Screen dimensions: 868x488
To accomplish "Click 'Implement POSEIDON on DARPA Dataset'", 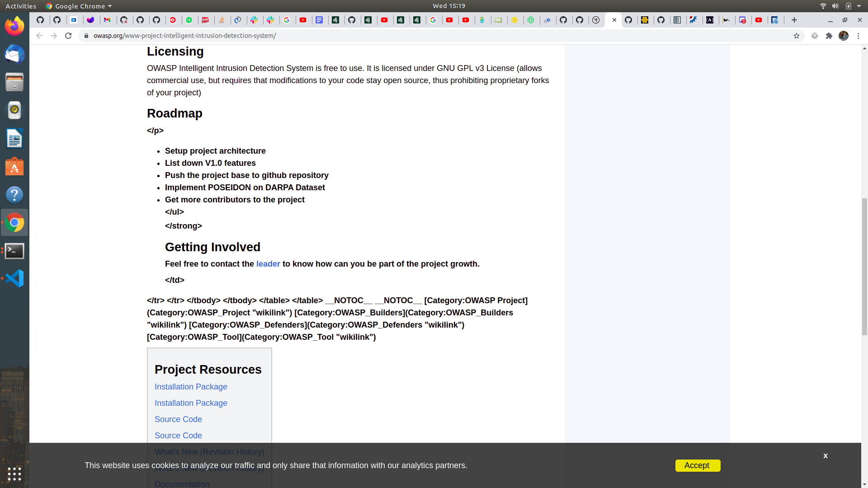I will pyautogui.click(x=245, y=188).
